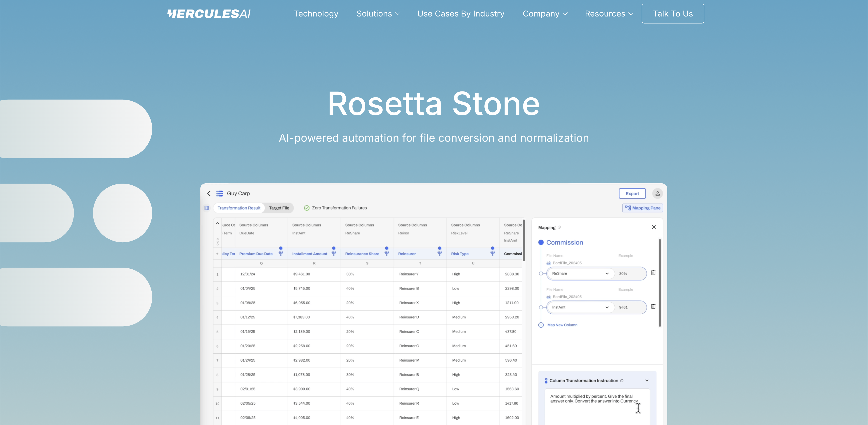Viewport: 868px width, 425px height.
Task: Expand the Resources dropdown menu
Action: point(609,14)
